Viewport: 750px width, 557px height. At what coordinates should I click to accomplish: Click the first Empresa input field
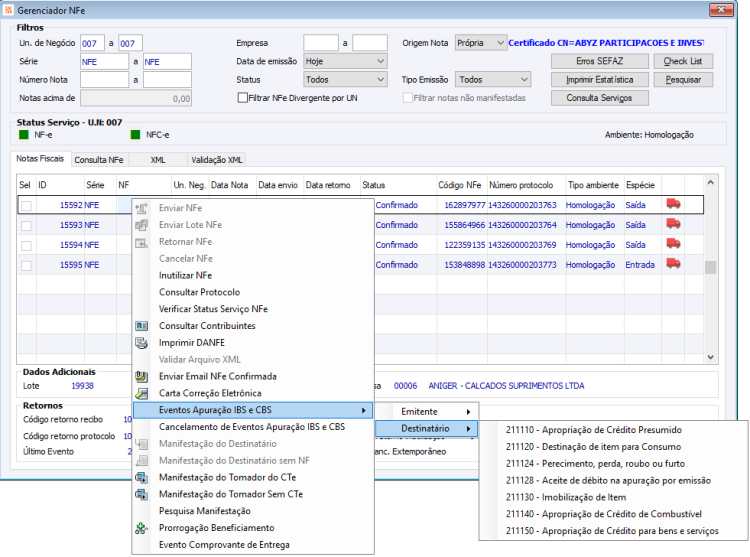[x=321, y=43]
